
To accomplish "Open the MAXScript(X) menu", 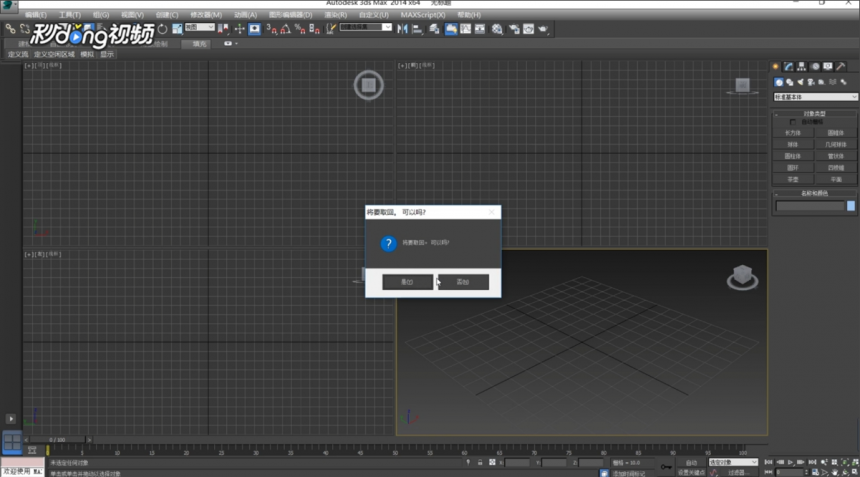I will click(423, 15).
